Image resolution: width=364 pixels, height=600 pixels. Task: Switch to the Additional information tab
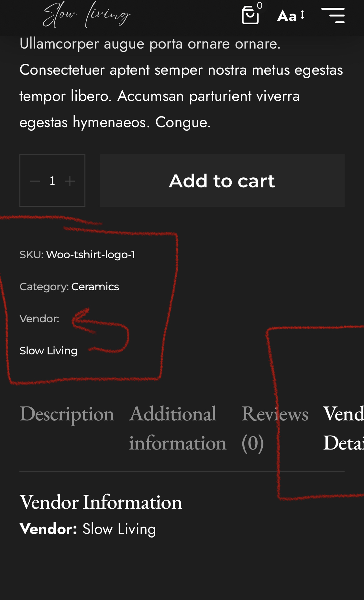[177, 428]
